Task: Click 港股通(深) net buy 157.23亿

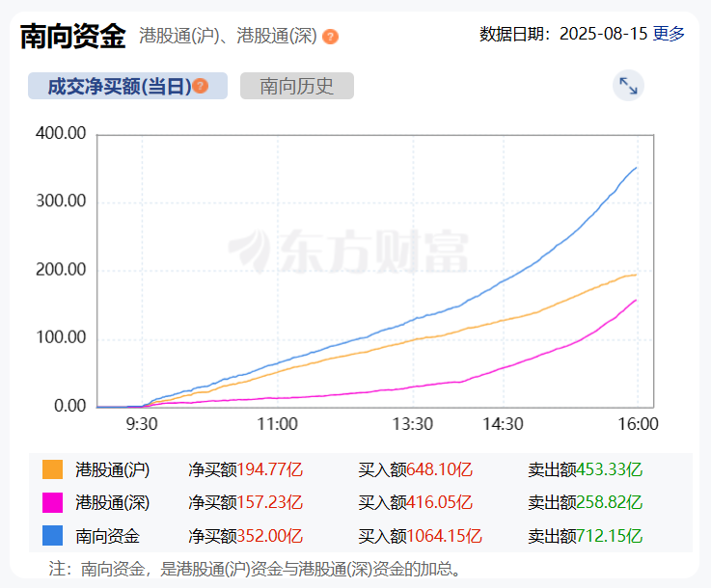Action: point(270,503)
